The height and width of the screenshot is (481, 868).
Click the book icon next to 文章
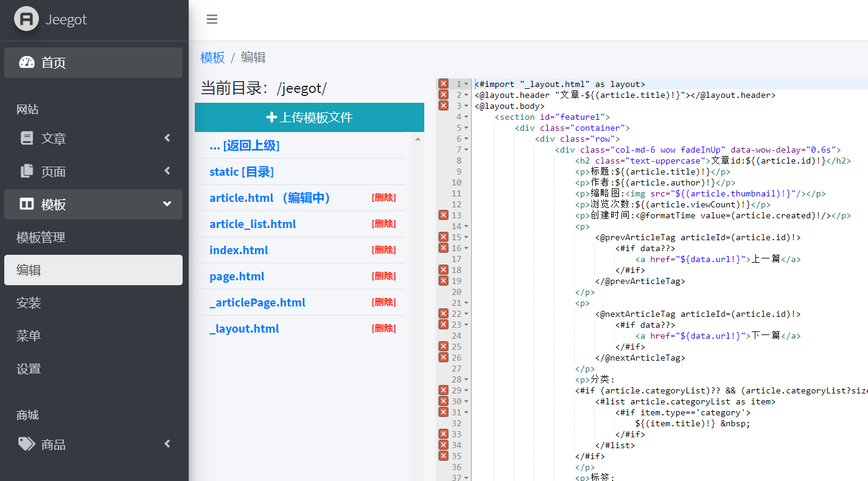point(27,138)
